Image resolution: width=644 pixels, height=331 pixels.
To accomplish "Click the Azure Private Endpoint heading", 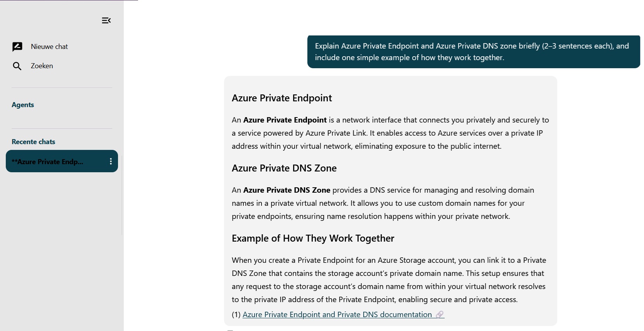I will pyautogui.click(x=282, y=98).
